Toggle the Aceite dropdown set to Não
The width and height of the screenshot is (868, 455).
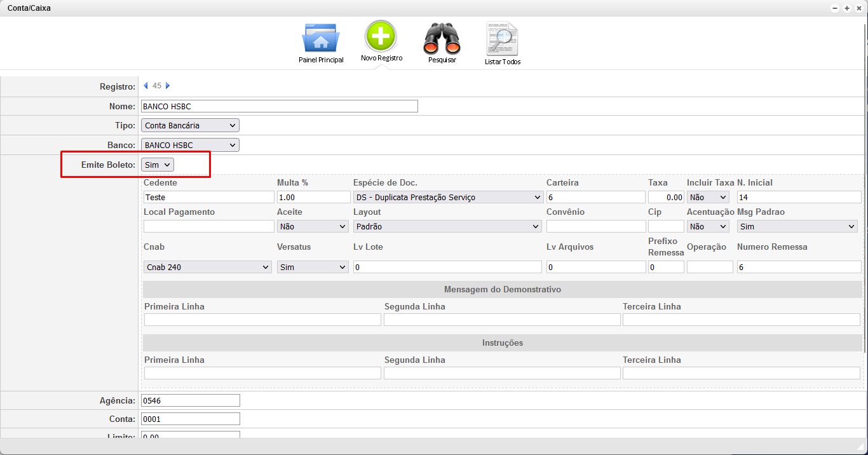click(x=313, y=226)
